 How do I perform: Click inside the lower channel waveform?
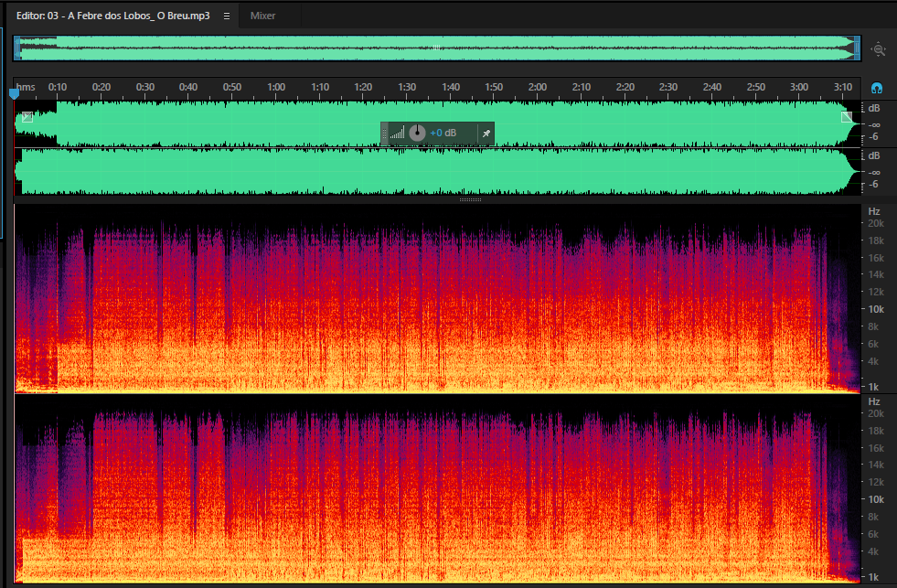pos(437,172)
